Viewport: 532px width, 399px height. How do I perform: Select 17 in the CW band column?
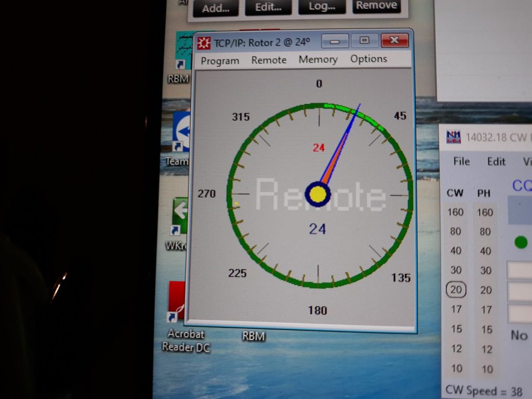[x=456, y=310]
